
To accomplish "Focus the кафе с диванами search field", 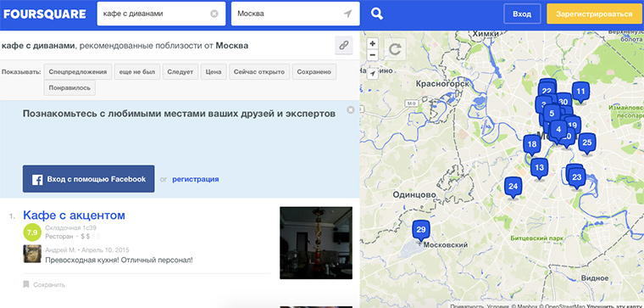I will tap(161, 14).
